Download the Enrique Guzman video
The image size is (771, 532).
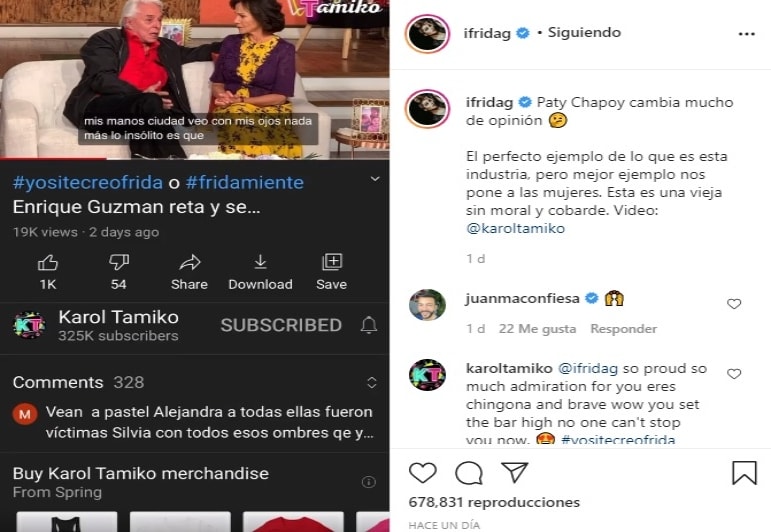[x=260, y=272]
